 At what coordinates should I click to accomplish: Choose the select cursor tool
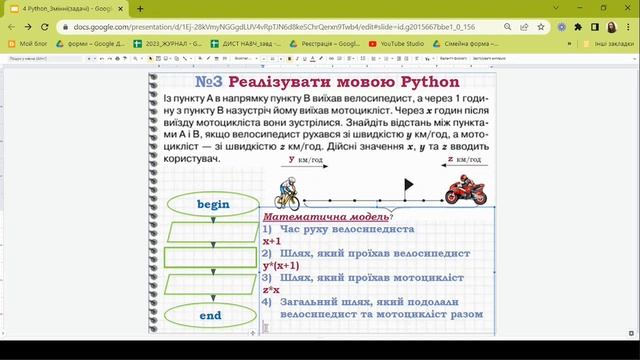tap(150, 59)
